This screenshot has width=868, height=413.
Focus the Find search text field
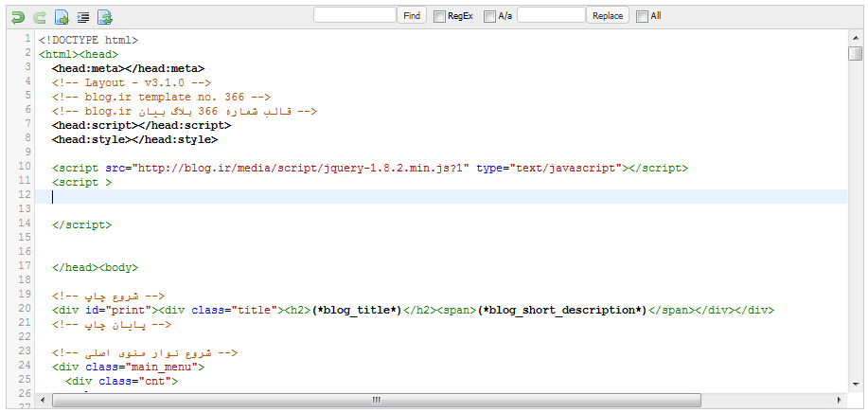[355, 15]
